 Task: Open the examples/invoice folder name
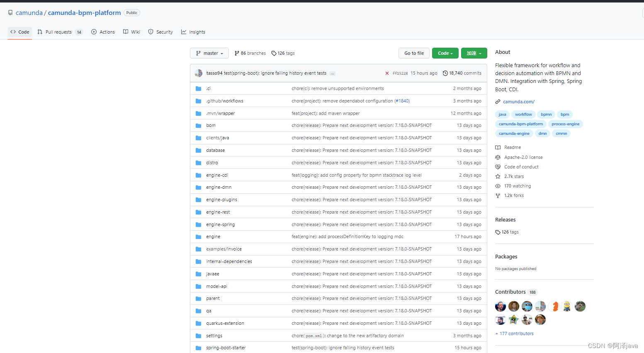[224, 249]
